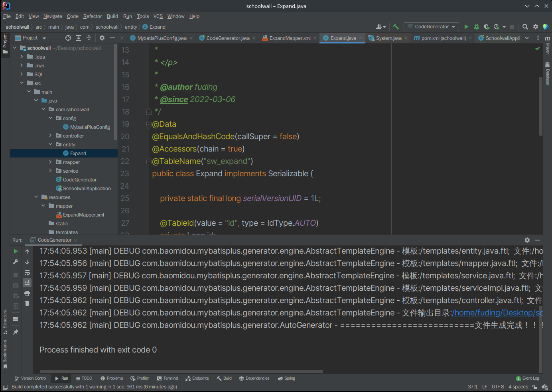Expand the .idea folder

click(22, 57)
